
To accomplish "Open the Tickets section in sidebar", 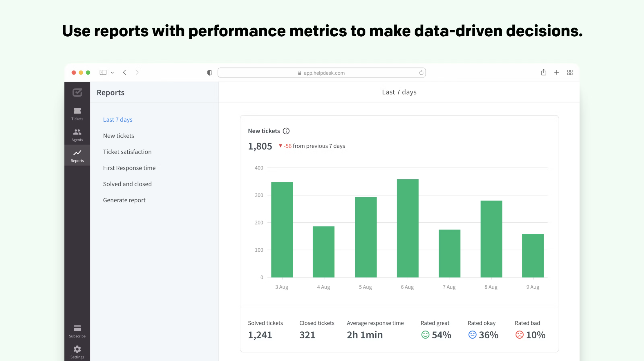I will click(x=77, y=114).
